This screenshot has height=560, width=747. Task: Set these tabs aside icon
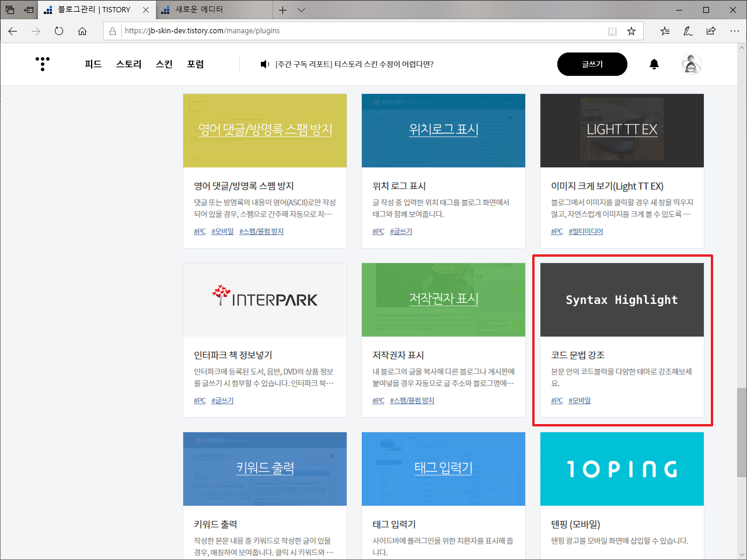[29, 10]
